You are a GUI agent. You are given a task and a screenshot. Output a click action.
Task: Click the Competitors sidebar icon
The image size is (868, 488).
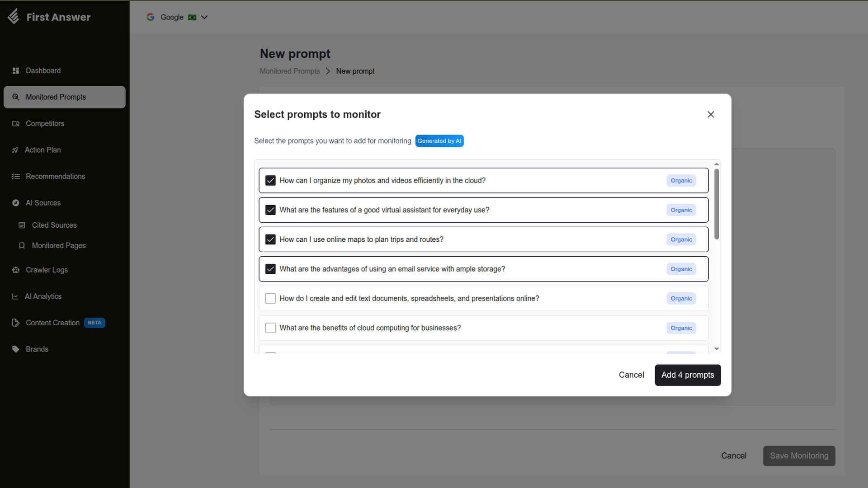pyautogui.click(x=16, y=123)
